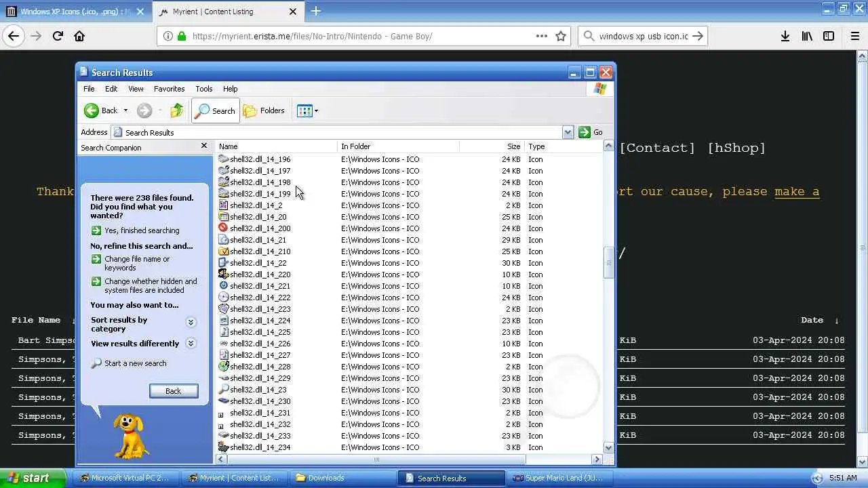Toggle the Folders pane button
The width and height of the screenshot is (868, 488).
point(264,110)
